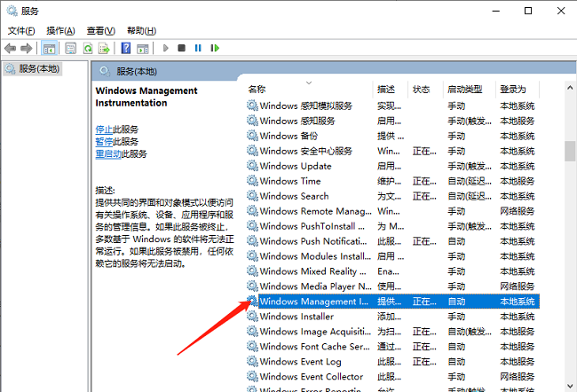Click the scrollbar up arrow
577x392 pixels.
pos(570,88)
